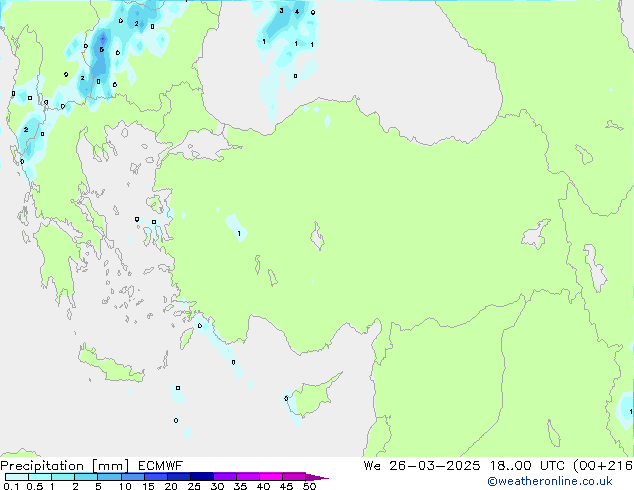
Task: Click the "18..00 UTC" time label
Action: pos(527,466)
